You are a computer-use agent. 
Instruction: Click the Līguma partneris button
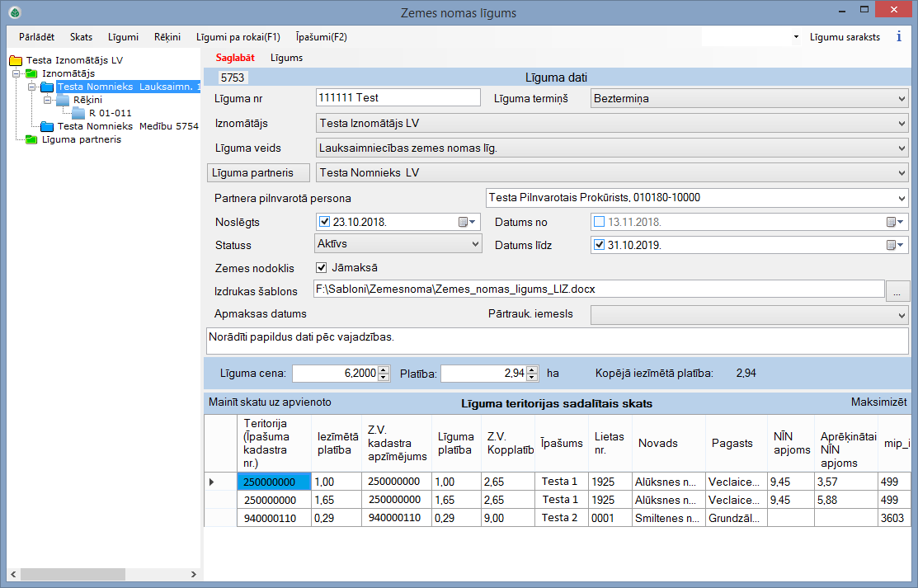[257, 173]
